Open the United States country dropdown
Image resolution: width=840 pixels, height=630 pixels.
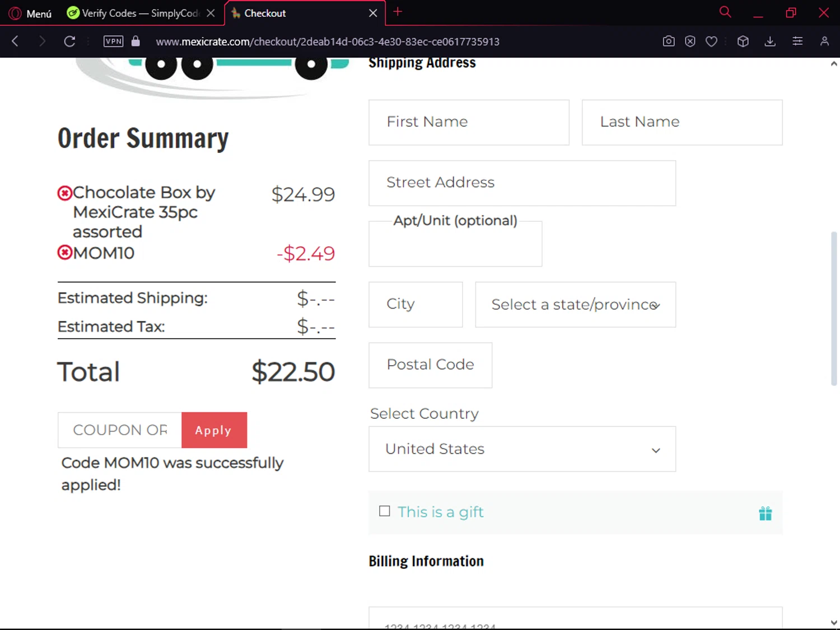pos(522,449)
